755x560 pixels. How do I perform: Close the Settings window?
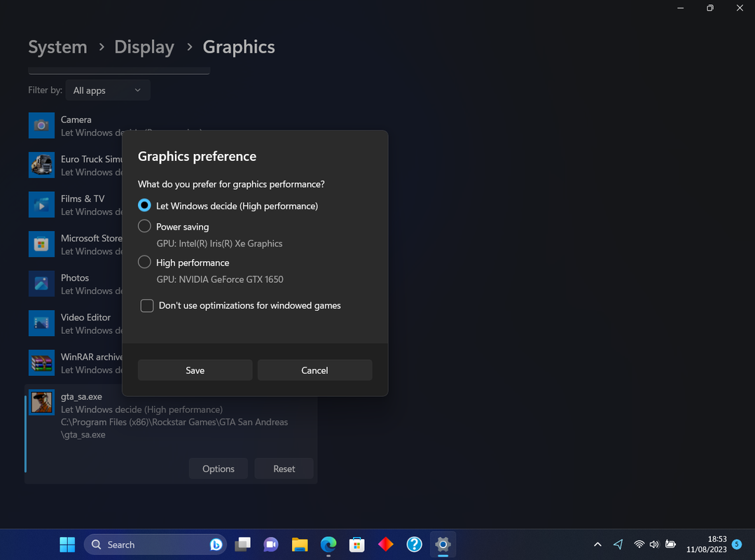(740, 8)
